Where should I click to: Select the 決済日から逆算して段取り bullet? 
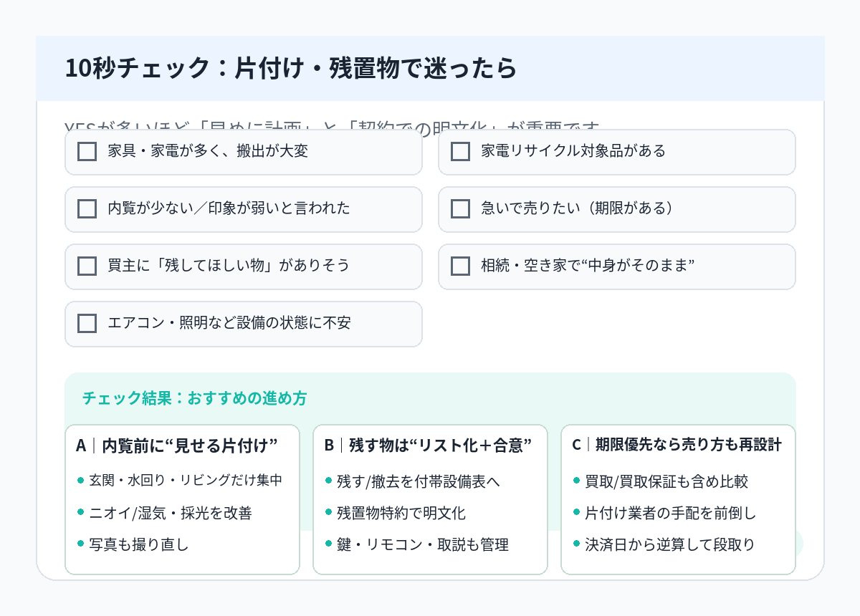[669, 544]
